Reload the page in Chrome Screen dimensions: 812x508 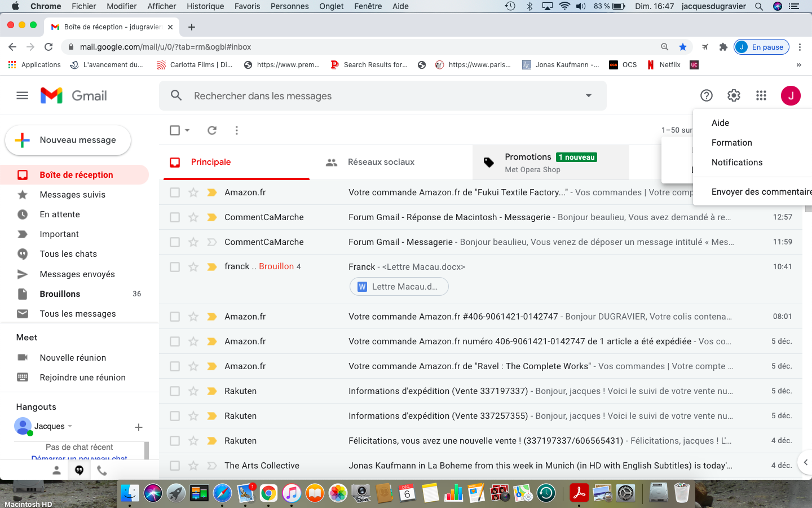[x=48, y=47]
